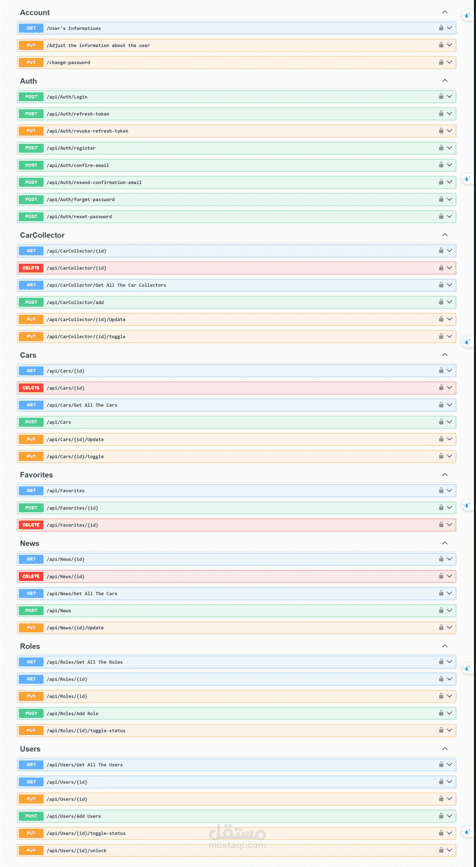This screenshot has width=476, height=867.
Task: Click the lock on /api/Auth/reset-password row
Action: point(441,216)
